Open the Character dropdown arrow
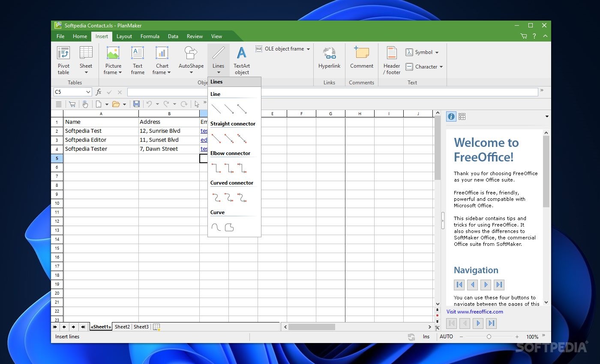The height and width of the screenshot is (364, 600). click(441, 67)
